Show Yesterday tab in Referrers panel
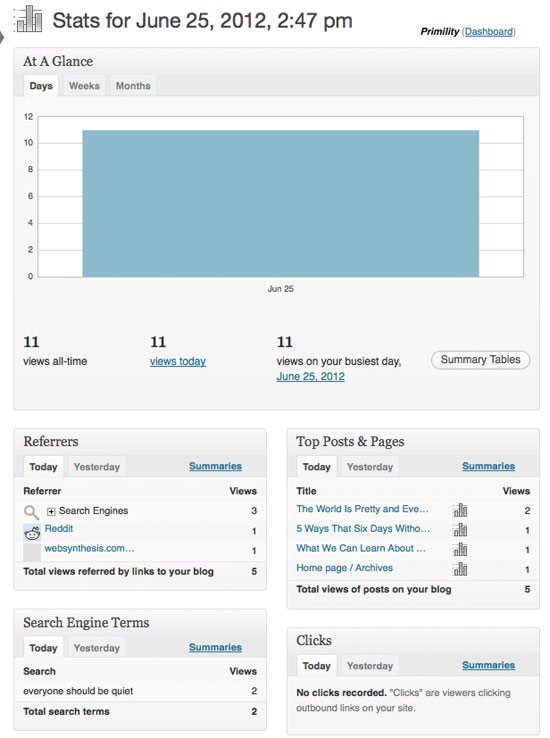Viewport: 550px width, 738px height. click(97, 466)
